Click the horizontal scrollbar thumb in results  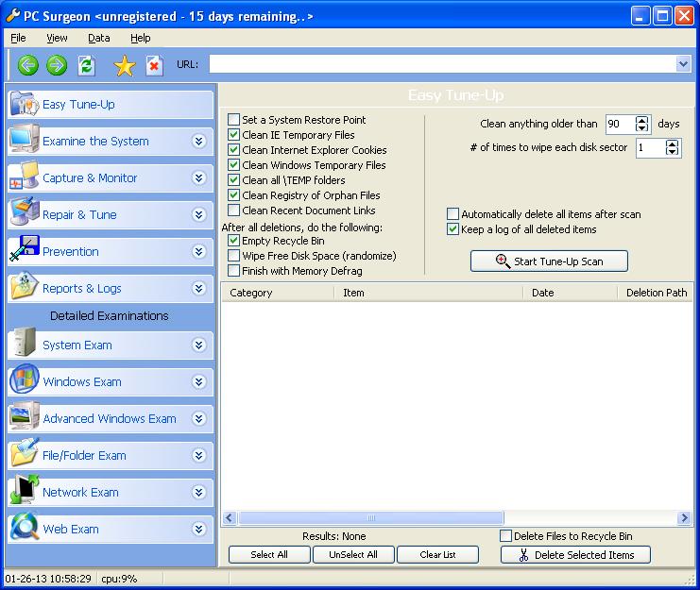[371, 517]
